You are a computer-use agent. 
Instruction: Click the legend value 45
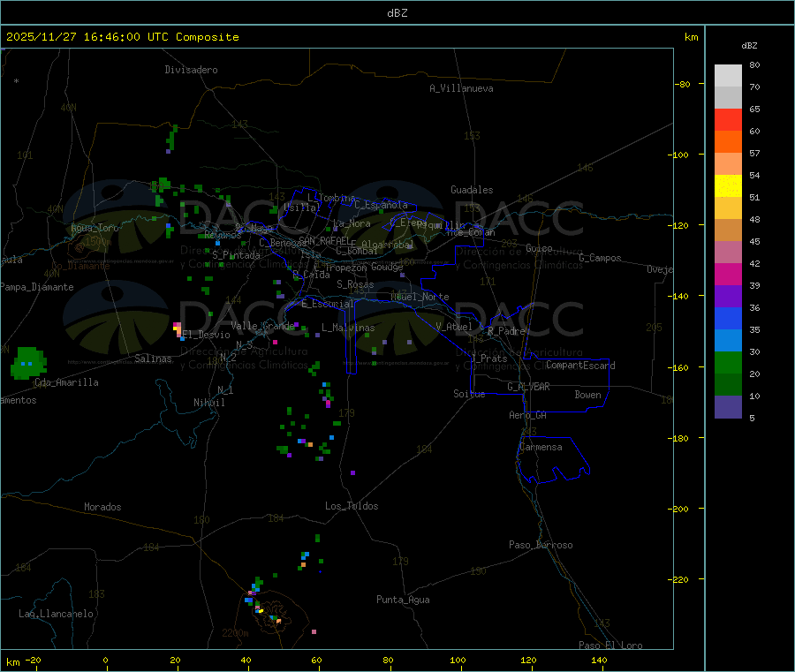point(754,241)
